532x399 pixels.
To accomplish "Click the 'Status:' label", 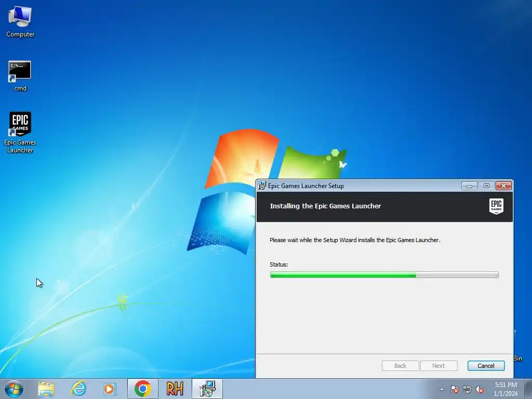I will (x=278, y=264).
